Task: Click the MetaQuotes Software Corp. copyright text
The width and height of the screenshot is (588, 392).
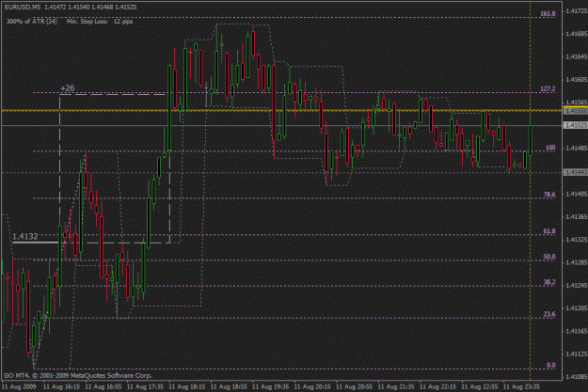Action: (78, 375)
